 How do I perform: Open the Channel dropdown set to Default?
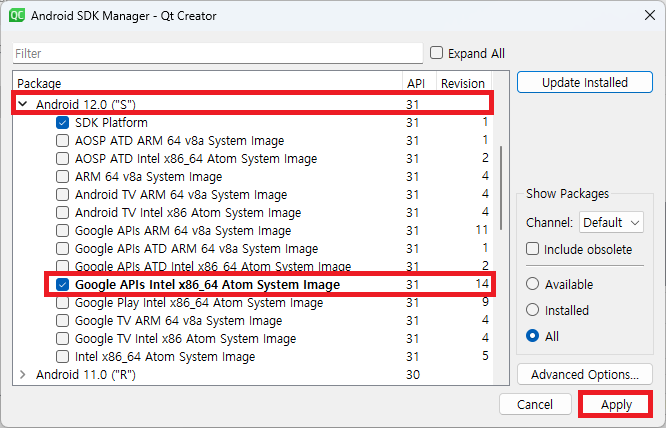coord(611,222)
